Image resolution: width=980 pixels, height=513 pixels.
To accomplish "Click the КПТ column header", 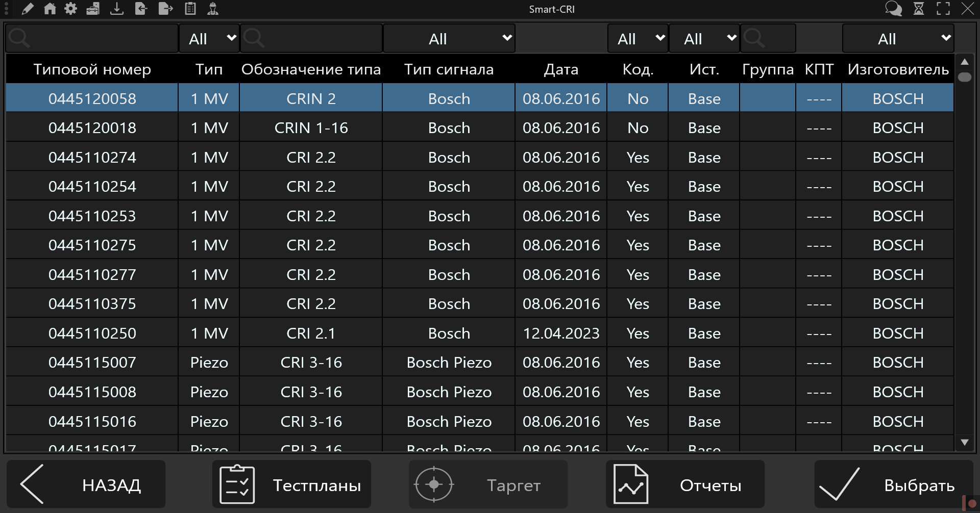I will point(819,69).
